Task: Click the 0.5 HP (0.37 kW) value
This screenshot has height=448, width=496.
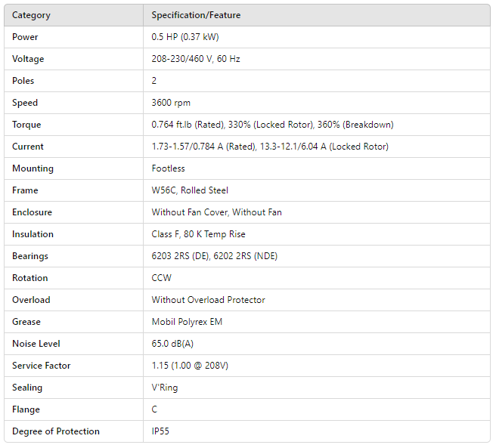Action: (185, 37)
